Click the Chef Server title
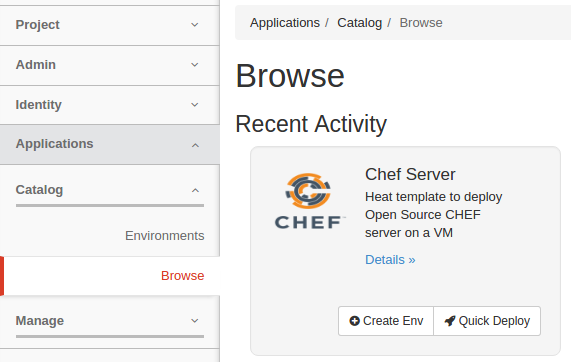571x362 pixels. point(410,174)
